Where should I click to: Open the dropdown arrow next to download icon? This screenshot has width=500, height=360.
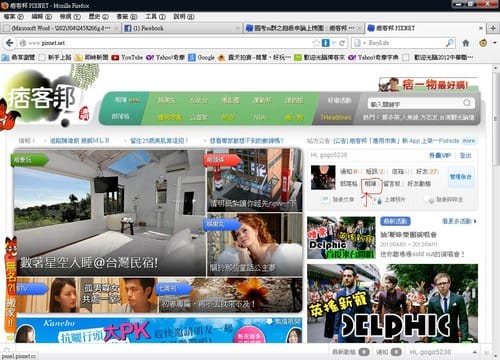tap(333, 43)
